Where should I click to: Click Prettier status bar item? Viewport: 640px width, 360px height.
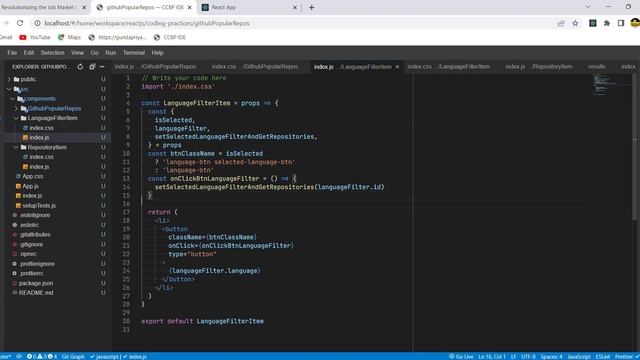(x=626, y=356)
